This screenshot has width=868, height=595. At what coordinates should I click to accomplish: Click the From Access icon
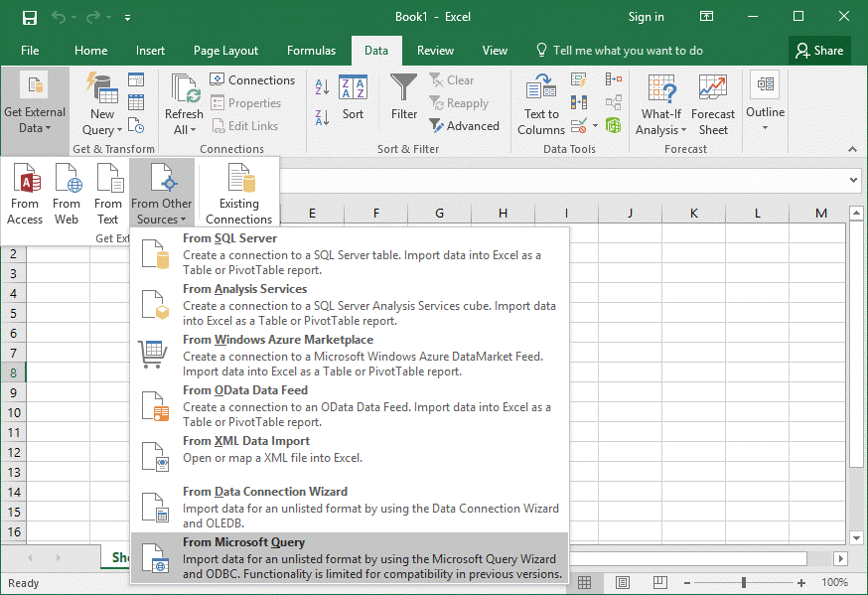click(x=25, y=194)
